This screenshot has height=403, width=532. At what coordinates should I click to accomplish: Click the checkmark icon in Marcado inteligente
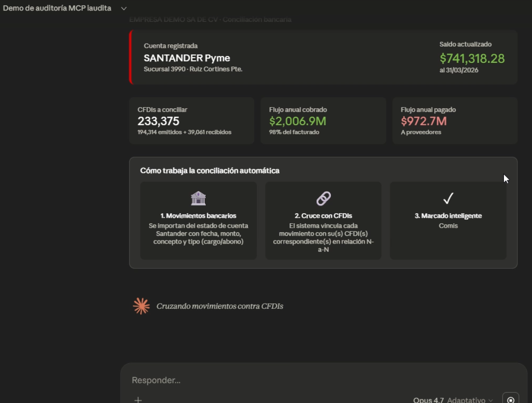click(x=448, y=198)
